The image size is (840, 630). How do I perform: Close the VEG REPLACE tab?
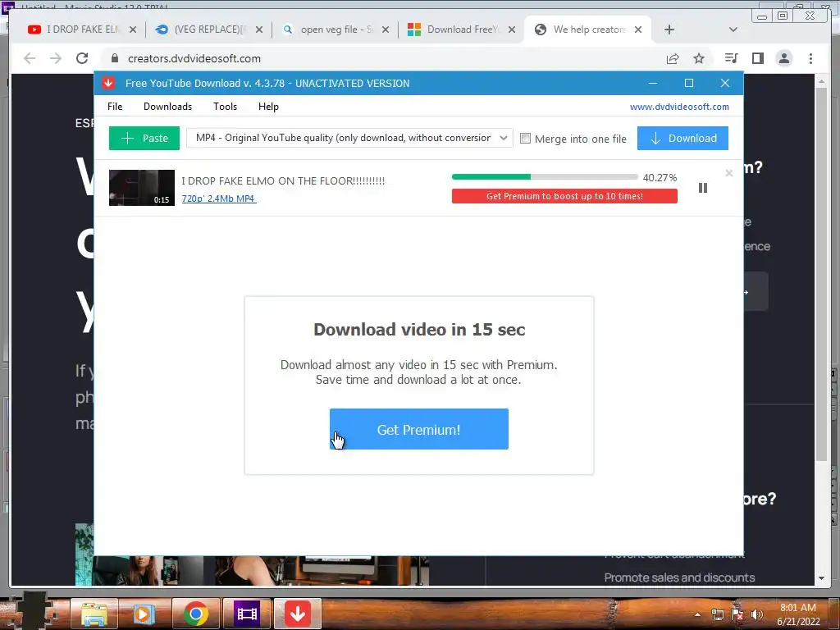pos(258,30)
